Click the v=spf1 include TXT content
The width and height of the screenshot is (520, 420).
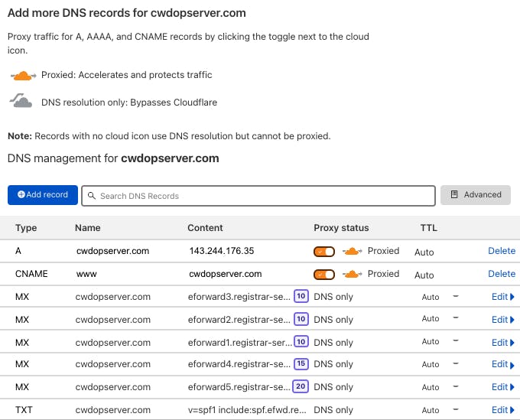247,410
